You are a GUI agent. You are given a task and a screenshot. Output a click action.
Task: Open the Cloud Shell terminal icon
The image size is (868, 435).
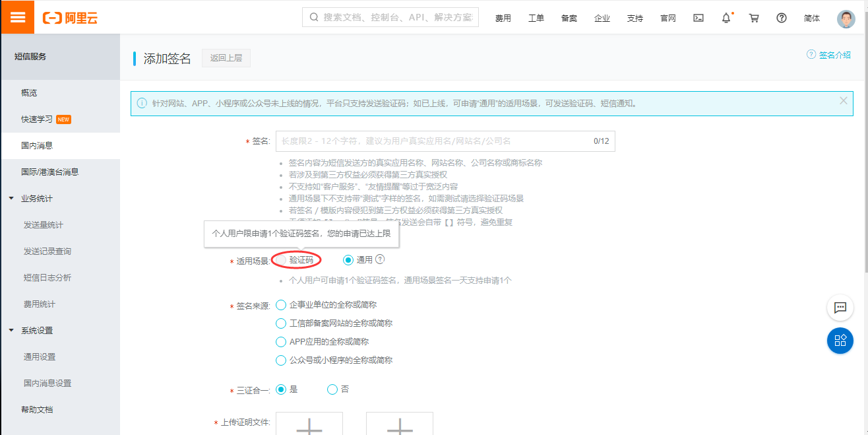point(698,18)
